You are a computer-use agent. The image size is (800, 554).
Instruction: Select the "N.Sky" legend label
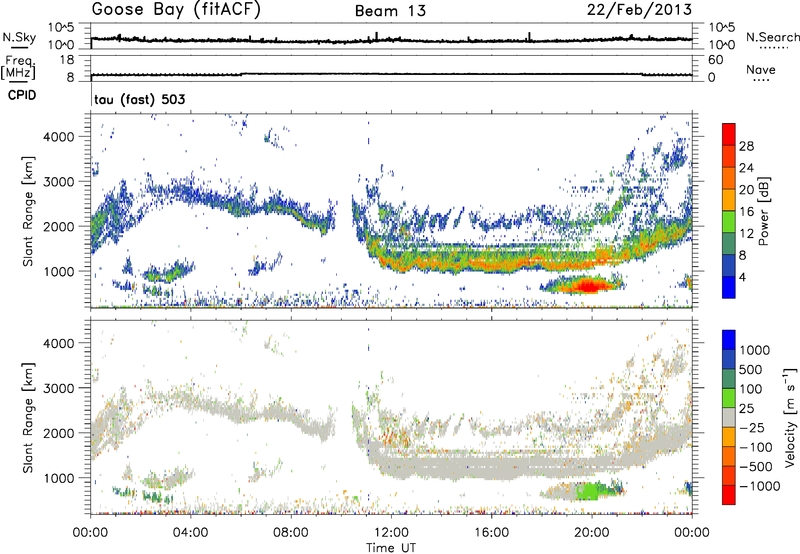(x=19, y=37)
